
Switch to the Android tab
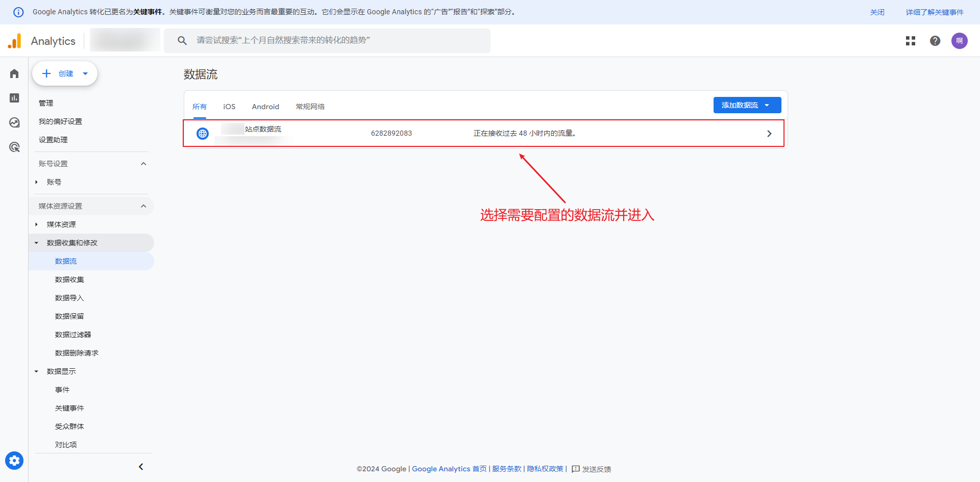point(265,107)
